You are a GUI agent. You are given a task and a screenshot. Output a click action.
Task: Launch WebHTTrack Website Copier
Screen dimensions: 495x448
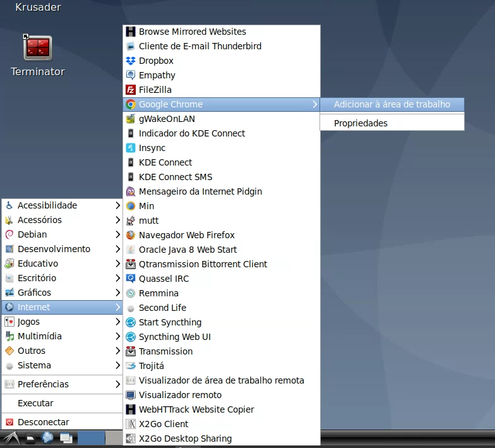pyautogui.click(x=222, y=409)
